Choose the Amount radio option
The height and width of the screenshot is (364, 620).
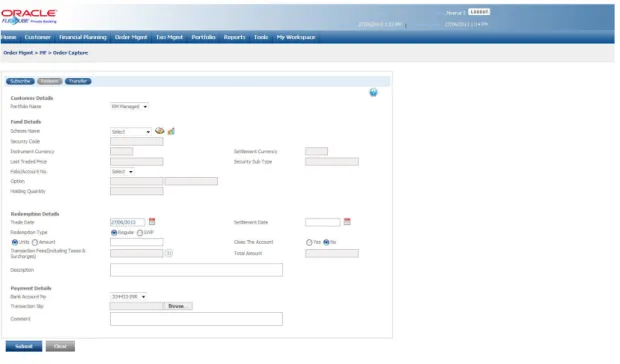point(35,242)
